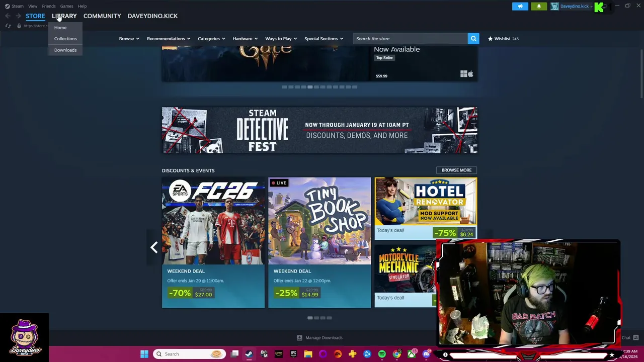Click the -25% $14.99 price on Tiny Bookshop
The image size is (644, 362).
tap(297, 293)
